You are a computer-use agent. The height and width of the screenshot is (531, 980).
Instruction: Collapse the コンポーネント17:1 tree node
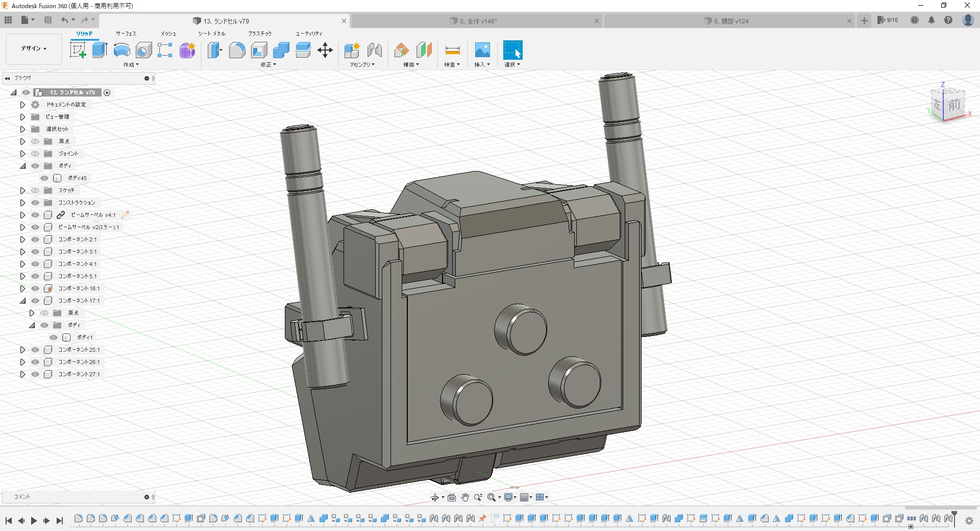coord(22,301)
